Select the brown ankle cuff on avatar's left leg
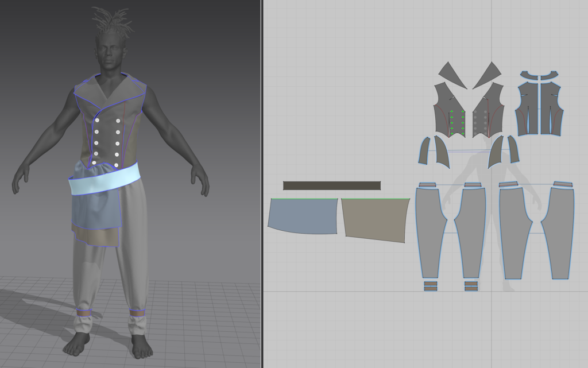This screenshot has height=368, width=588. click(137, 312)
